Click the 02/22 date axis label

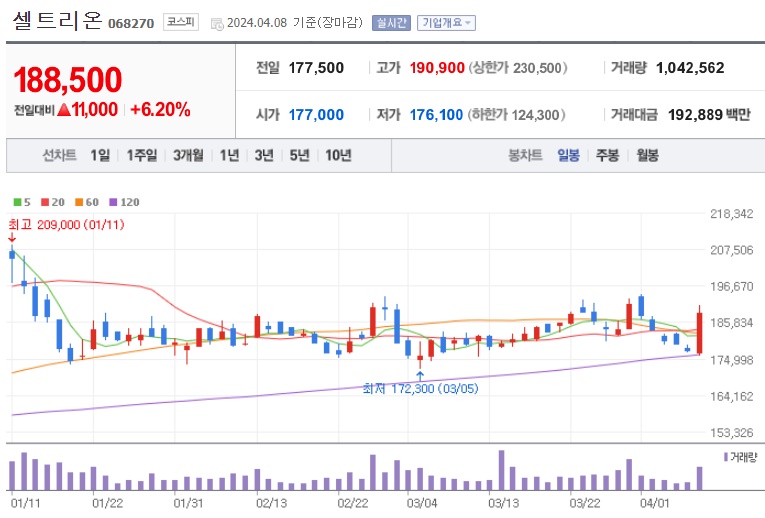point(353,503)
